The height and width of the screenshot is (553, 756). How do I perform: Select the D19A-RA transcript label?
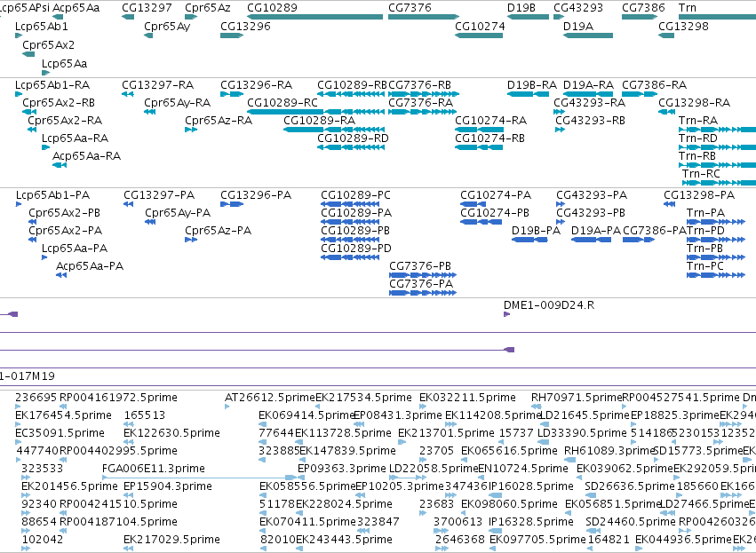click(588, 85)
